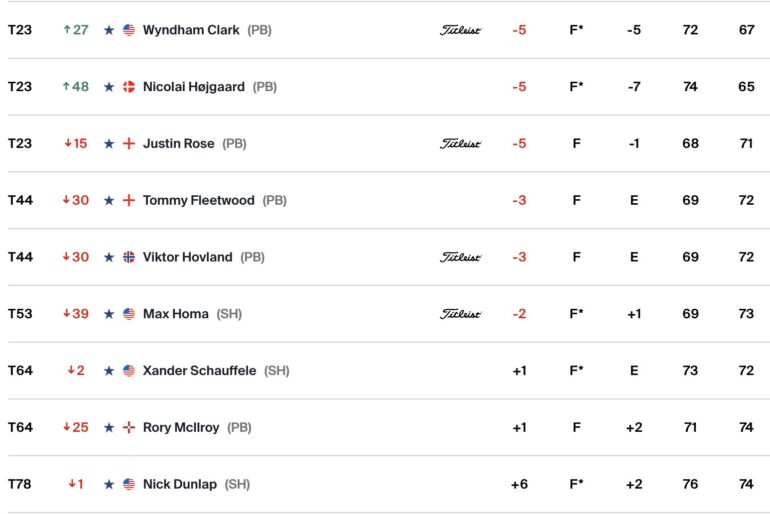Expand Max Homa's leaderboard row
This screenshot has width=770, height=514.
[385, 314]
